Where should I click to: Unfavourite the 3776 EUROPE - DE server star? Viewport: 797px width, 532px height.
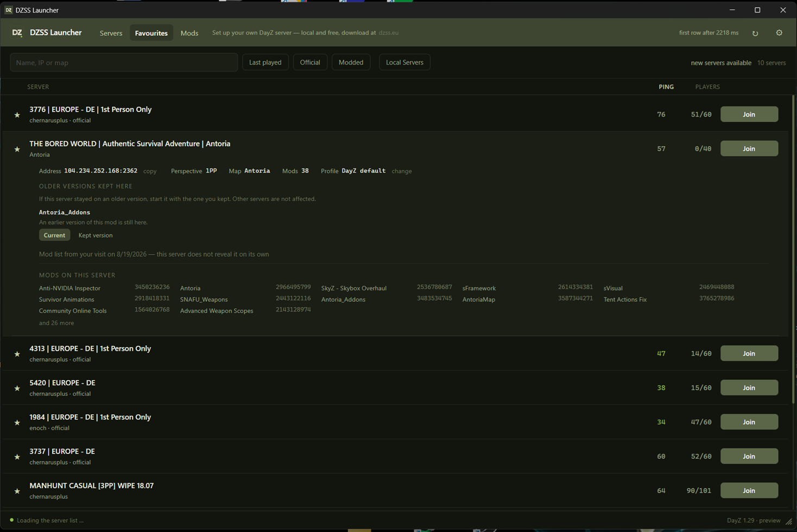[17, 115]
